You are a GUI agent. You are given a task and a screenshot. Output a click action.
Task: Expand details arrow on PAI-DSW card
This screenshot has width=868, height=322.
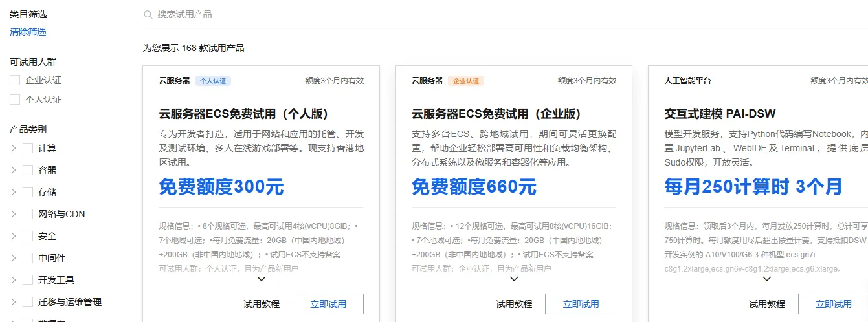(767, 279)
